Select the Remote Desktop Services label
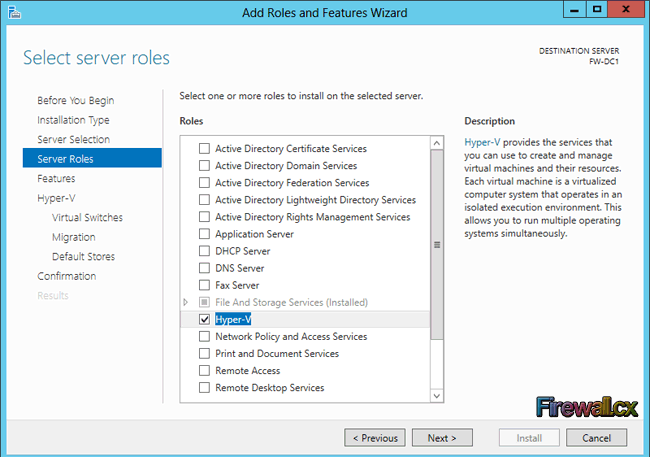This screenshot has width=650, height=457. pos(269,387)
